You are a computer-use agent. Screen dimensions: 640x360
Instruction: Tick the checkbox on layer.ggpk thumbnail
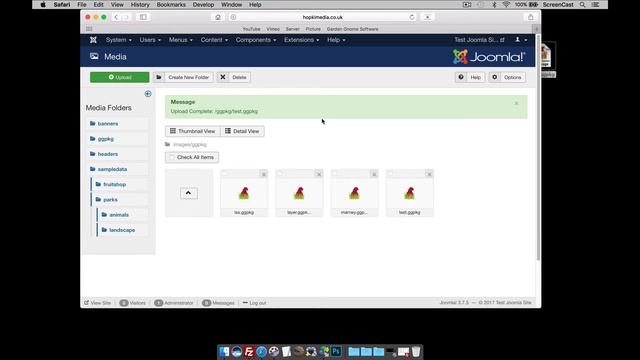[x=280, y=174]
